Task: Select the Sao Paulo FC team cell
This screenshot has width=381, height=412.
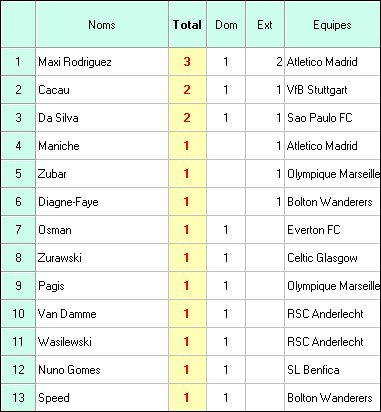Action: [333, 118]
